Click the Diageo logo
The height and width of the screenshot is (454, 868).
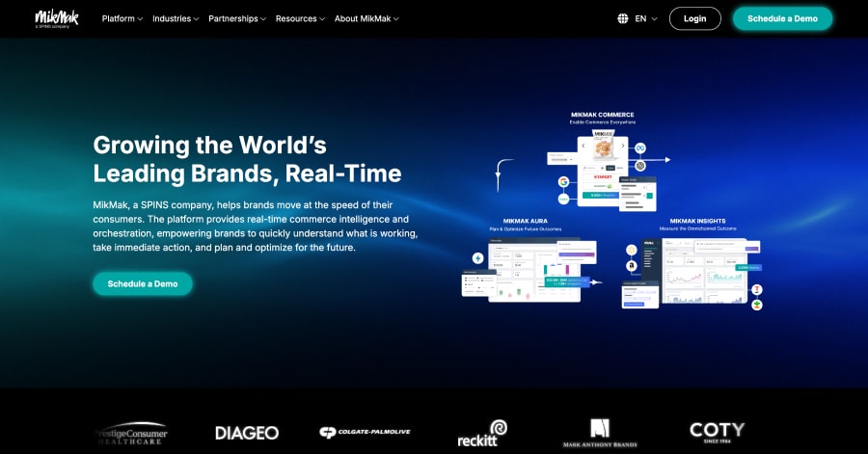(247, 433)
